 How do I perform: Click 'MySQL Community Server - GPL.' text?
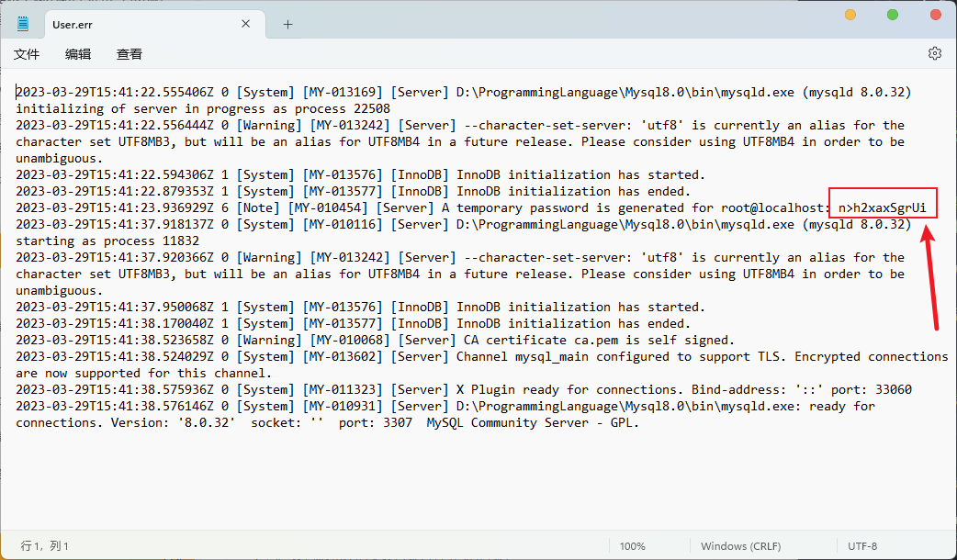[x=532, y=422]
